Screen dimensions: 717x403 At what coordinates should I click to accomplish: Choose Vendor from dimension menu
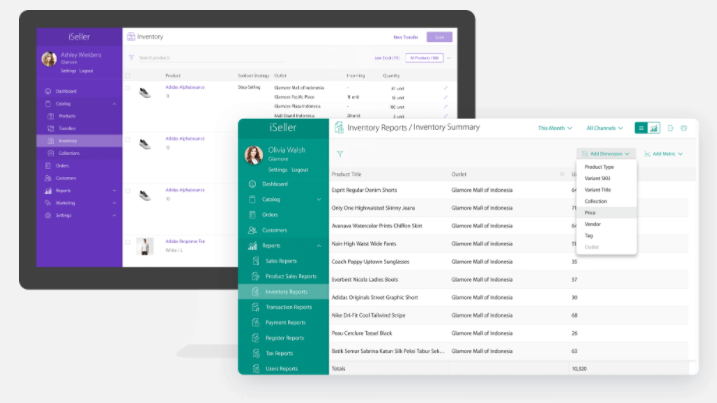[x=606, y=224]
